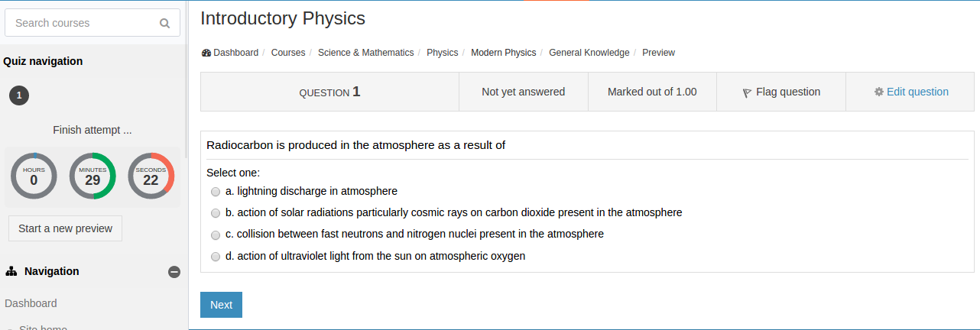Click Start a new preview button
Image resolution: width=980 pixels, height=330 pixels.
[65, 228]
